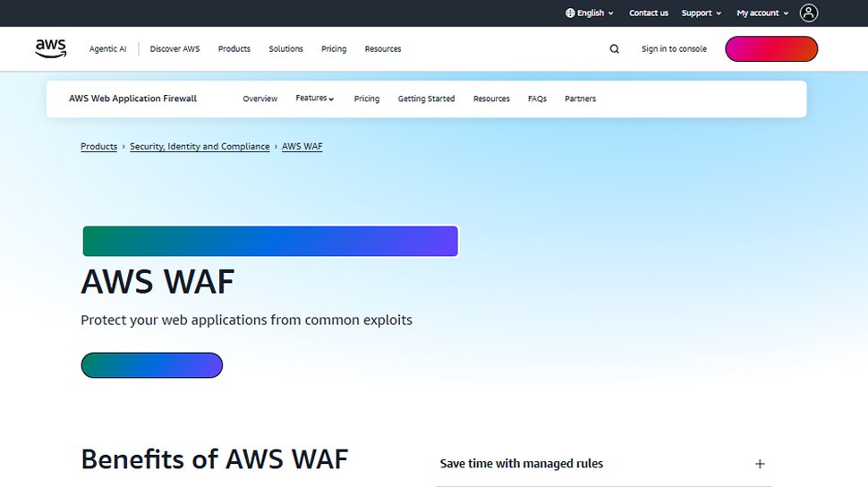Viewport: 868px width, 488px height.
Task: Open WAF Resources tab
Action: (491, 98)
